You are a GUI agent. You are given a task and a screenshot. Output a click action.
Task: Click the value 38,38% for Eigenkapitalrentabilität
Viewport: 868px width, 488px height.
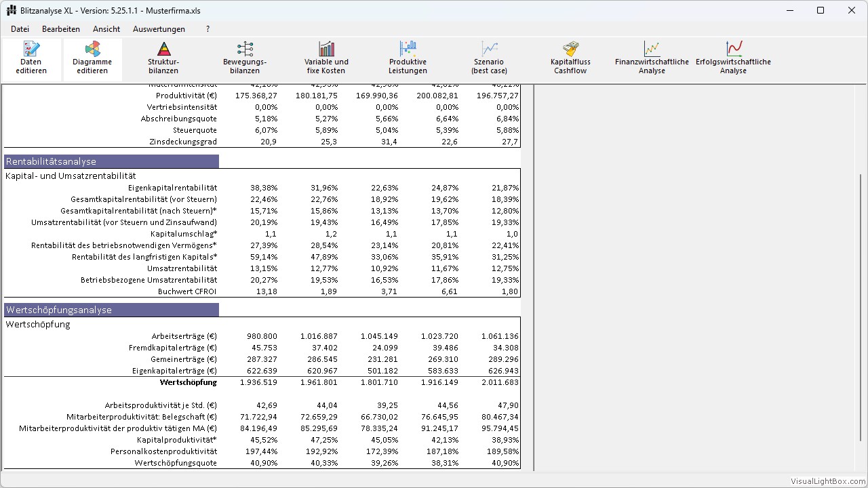pos(264,188)
